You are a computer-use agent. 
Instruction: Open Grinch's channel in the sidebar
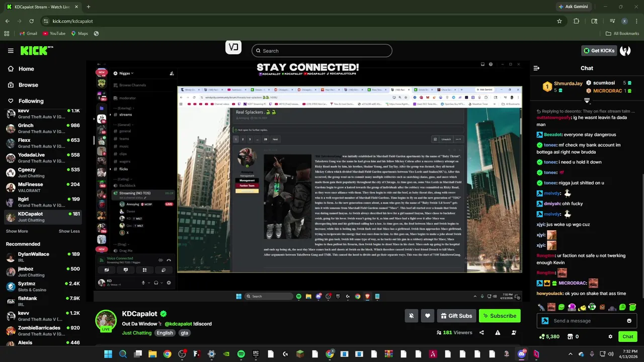point(43,128)
